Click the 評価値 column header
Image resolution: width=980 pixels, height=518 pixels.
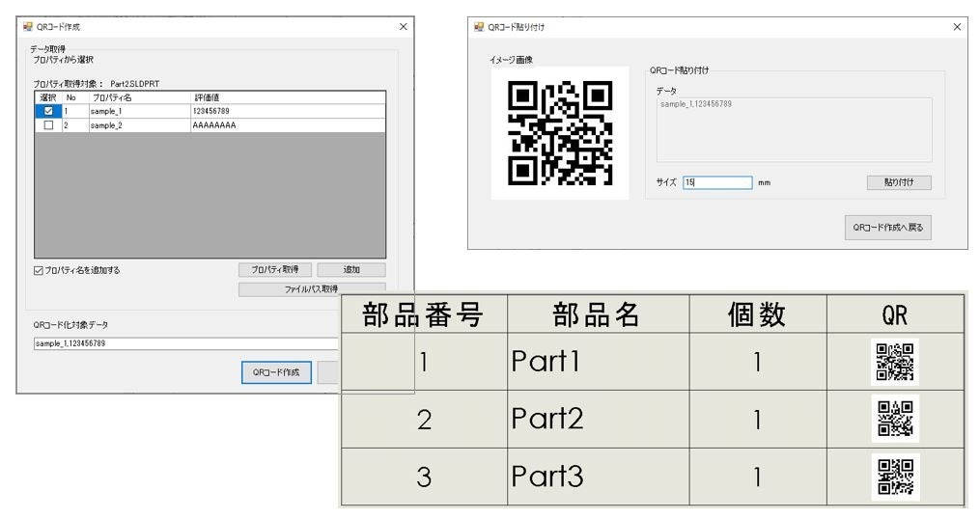288,97
